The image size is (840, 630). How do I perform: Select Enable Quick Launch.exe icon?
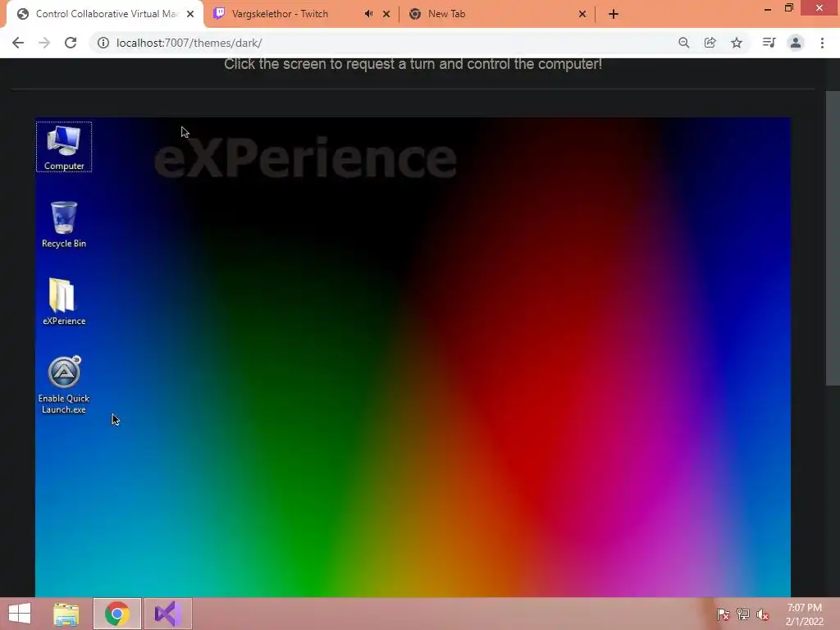[64, 385]
